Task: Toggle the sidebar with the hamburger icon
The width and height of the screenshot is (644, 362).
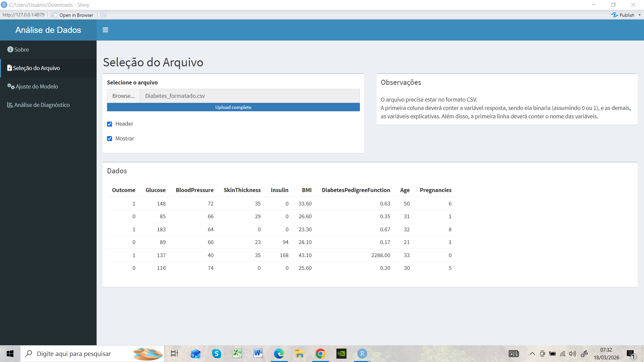Action: (x=105, y=30)
